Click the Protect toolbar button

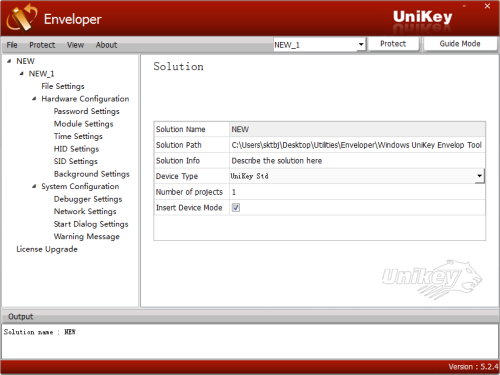point(393,44)
